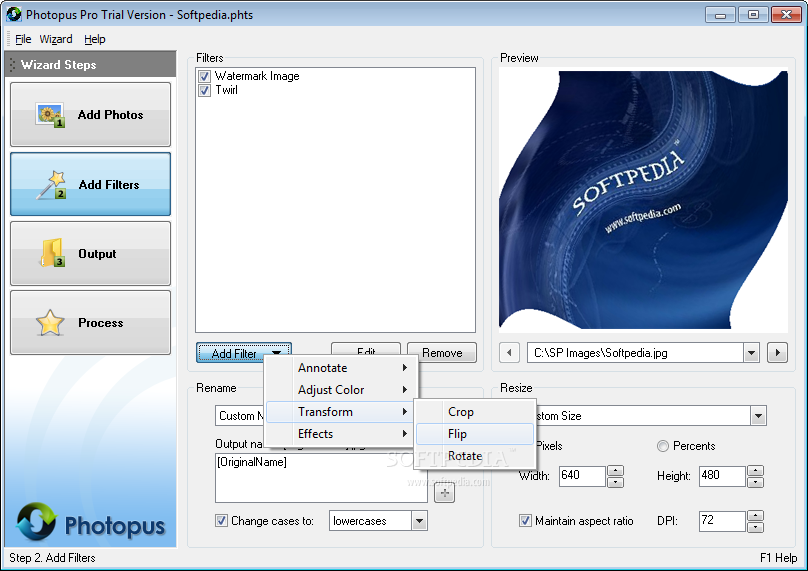The height and width of the screenshot is (571, 808).
Task: Uncheck the Watermark Image filter
Action: click(205, 76)
